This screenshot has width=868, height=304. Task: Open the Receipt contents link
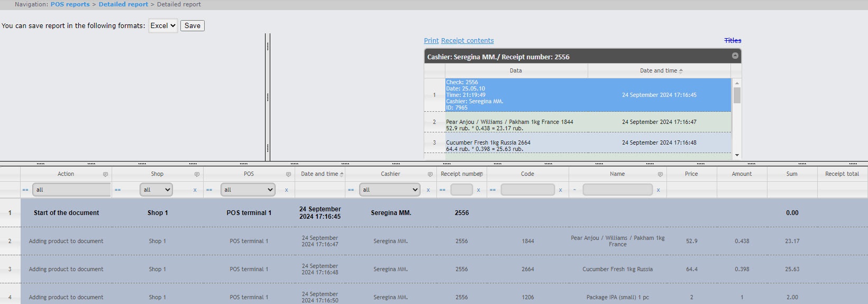click(x=467, y=41)
